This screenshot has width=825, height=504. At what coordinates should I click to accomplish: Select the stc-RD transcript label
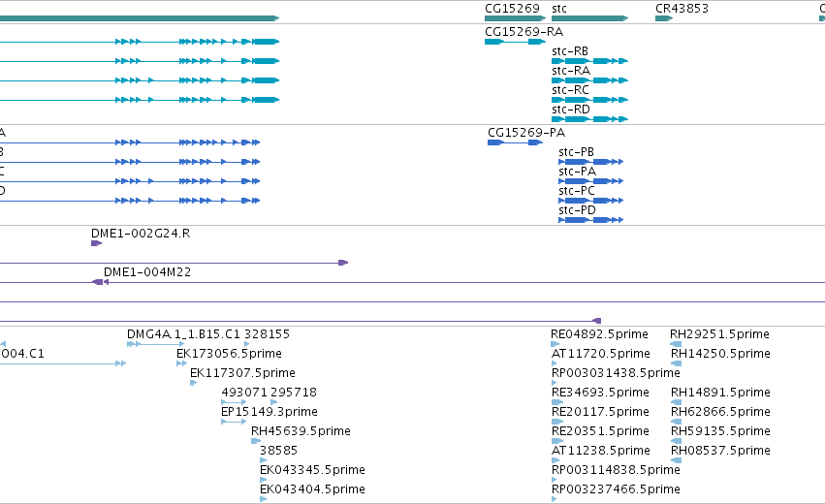pos(571,110)
